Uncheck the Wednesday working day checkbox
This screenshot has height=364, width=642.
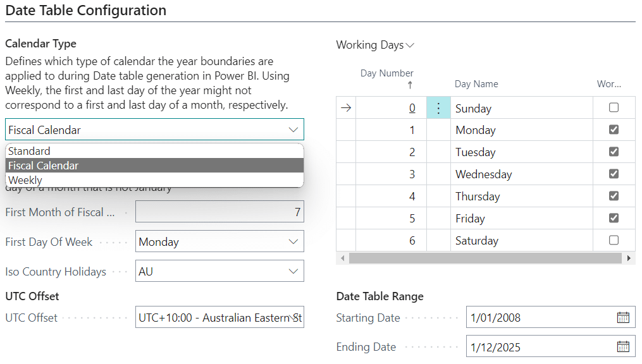click(x=614, y=174)
